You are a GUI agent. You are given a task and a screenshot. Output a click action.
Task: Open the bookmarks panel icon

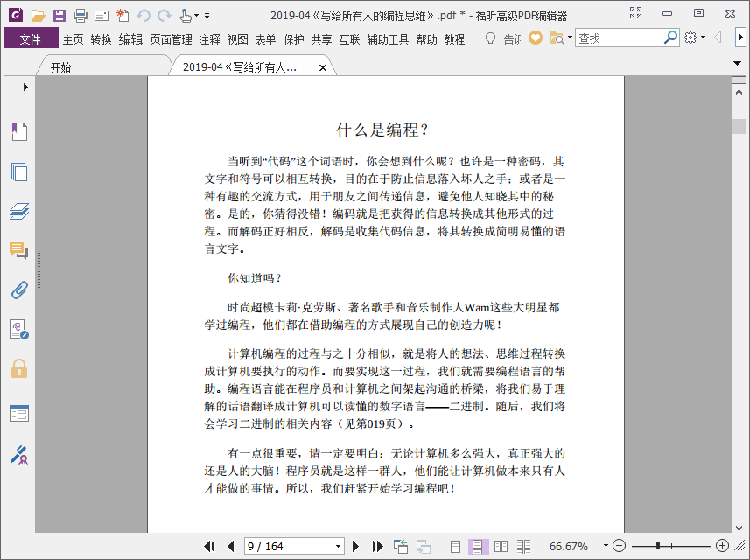tap(19, 131)
